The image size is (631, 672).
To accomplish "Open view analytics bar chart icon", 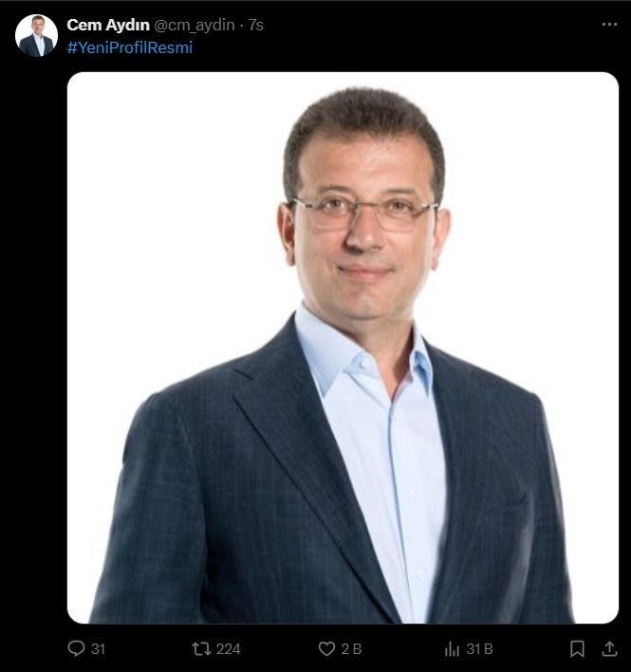I will [x=452, y=648].
